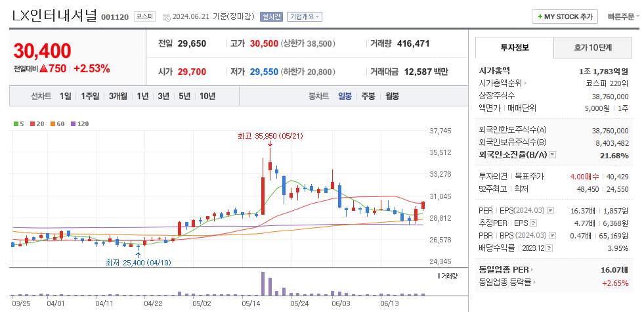Click the purple 120-day moving average legend
The image size is (644, 312).
click(x=79, y=123)
